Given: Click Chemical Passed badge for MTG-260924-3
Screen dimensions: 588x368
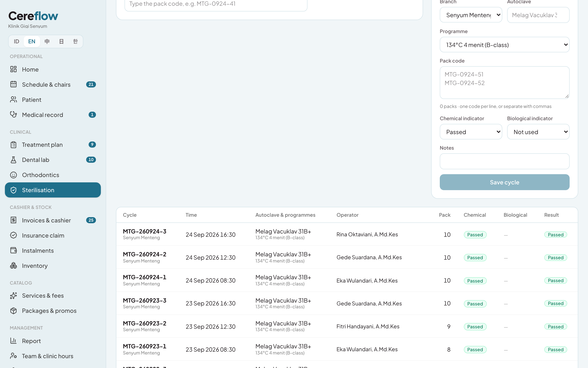Looking at the screenshot, I should (475, 235).
